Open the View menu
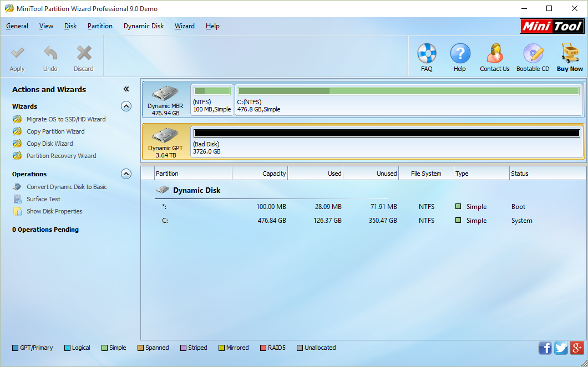Screen dimensions: 588x367 [x=46, y=26]
